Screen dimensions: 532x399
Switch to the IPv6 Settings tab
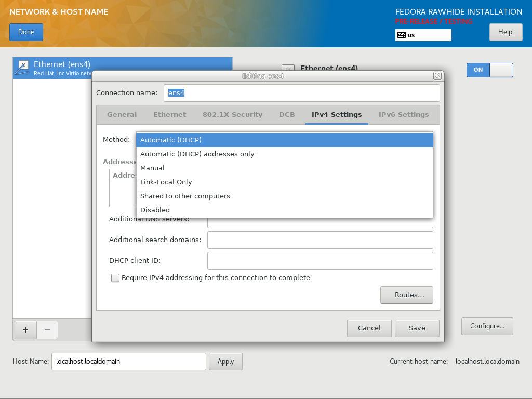403,115
